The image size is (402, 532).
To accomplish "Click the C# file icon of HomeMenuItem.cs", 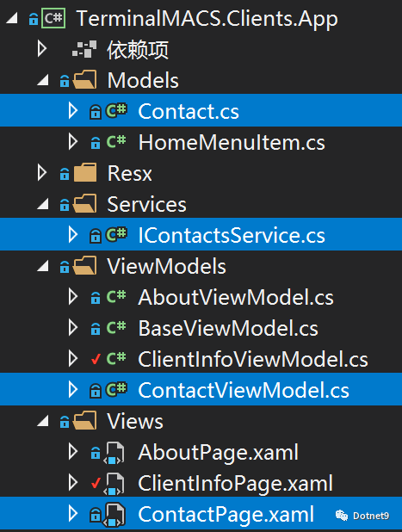I will [116, 141].
